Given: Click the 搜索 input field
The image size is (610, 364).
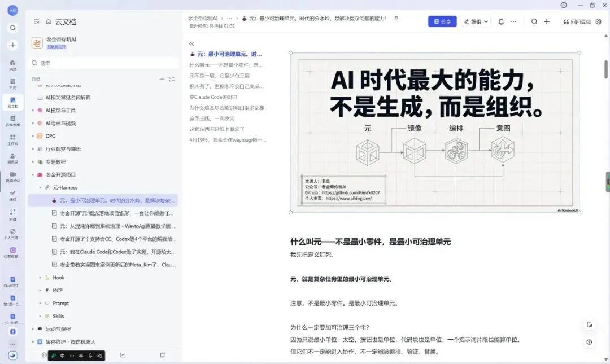Looking at the screenshot, I should (103, 63).
